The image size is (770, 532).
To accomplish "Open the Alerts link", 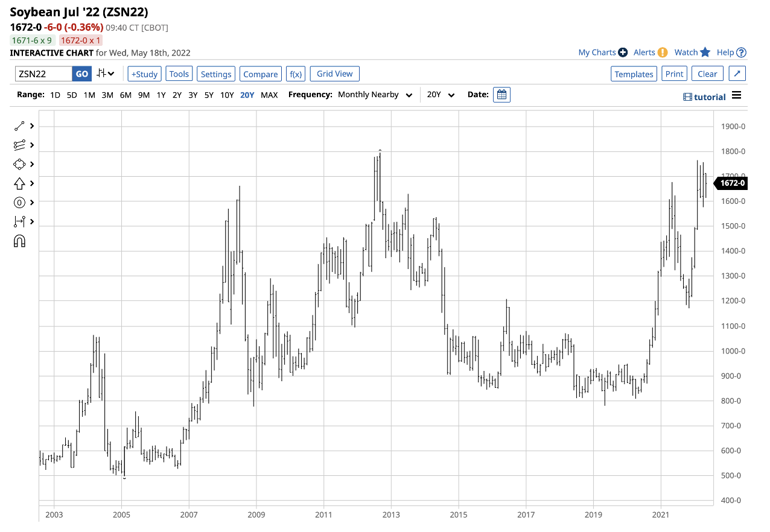I will [644, 52].
